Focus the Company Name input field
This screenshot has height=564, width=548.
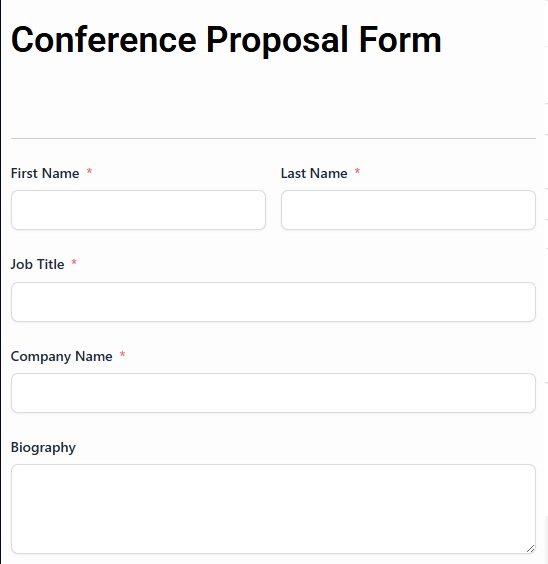(273, 393)
